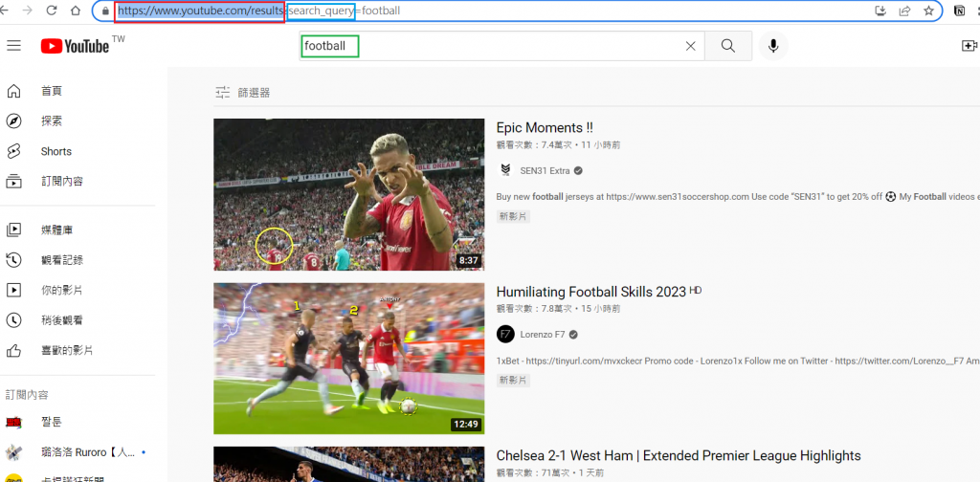Click the padlock site info icon
Image resolution: width=980 pixels, height=482 pixels.
[x=105, y=11]
